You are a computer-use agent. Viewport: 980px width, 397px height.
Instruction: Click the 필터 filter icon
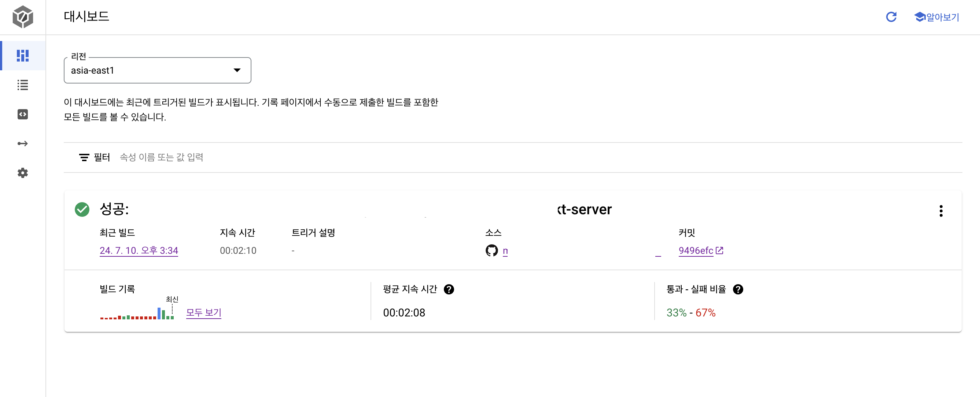(84, 157)
